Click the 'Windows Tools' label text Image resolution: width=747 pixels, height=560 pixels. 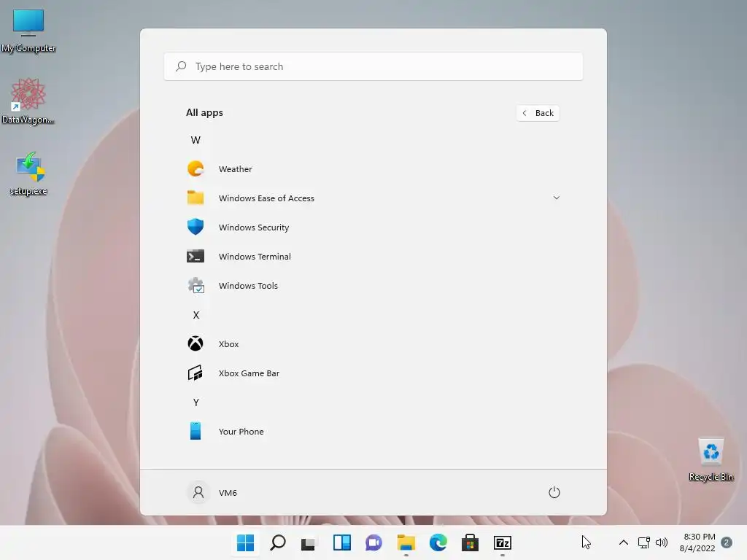click(248, 286)
